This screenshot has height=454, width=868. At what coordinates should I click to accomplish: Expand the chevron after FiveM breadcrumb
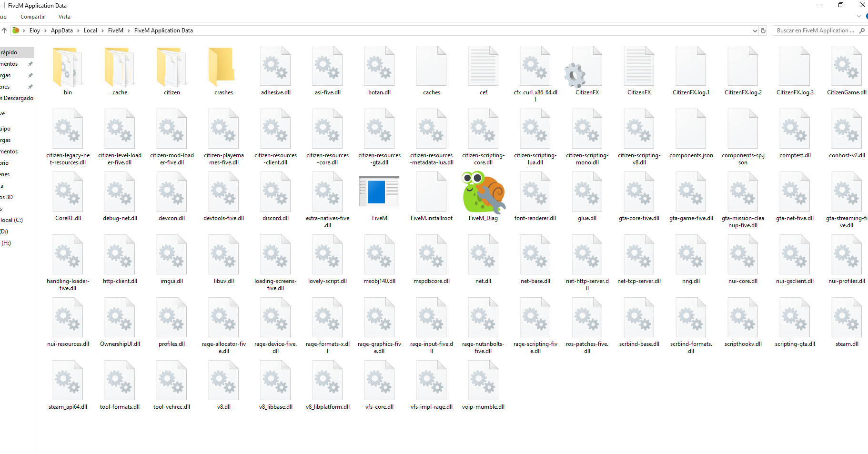129,30
